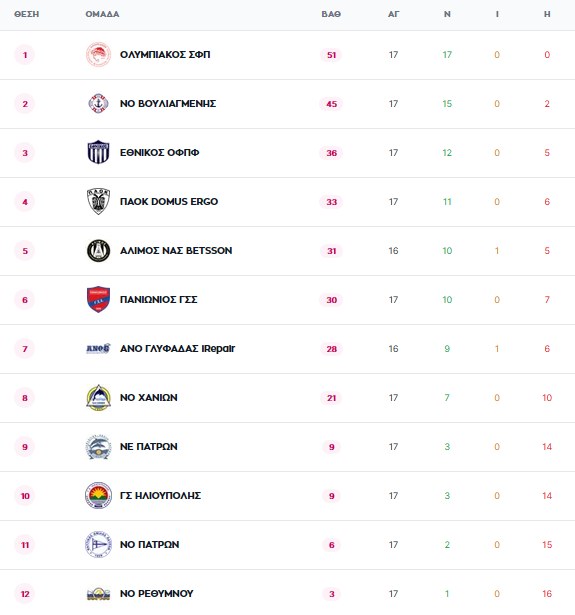The width and height of the screenshot is (575, 615).
Task: Open the ΟΛΥΜΠΙΑΚΟΣ ΣΦΠ team link
Action: point(165,55)
